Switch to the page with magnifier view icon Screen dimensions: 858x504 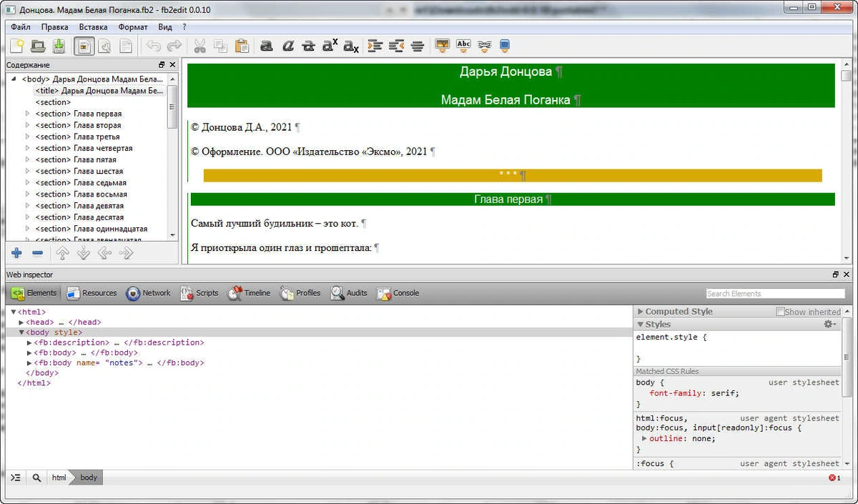click(x=104, y=46)
